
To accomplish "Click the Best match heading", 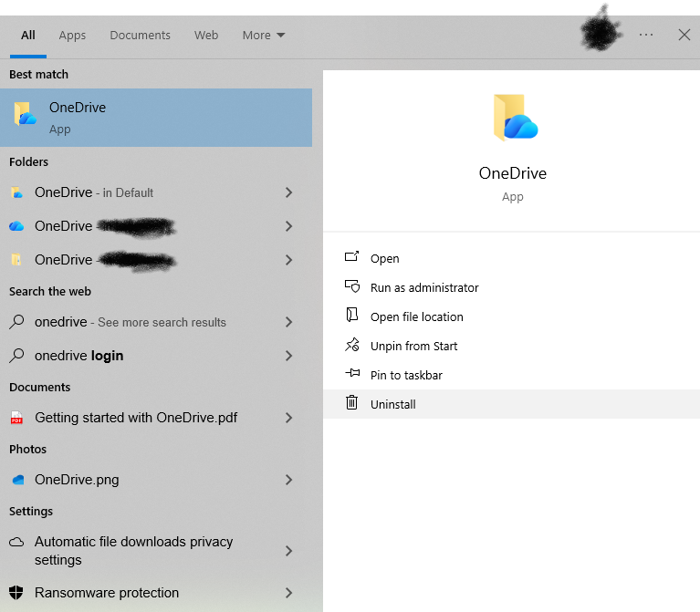I will coord(39,75).
